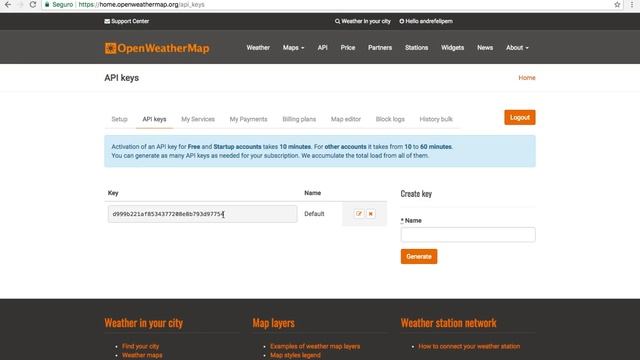
Task: Click the API key value field
Action: tap(202, 214)
